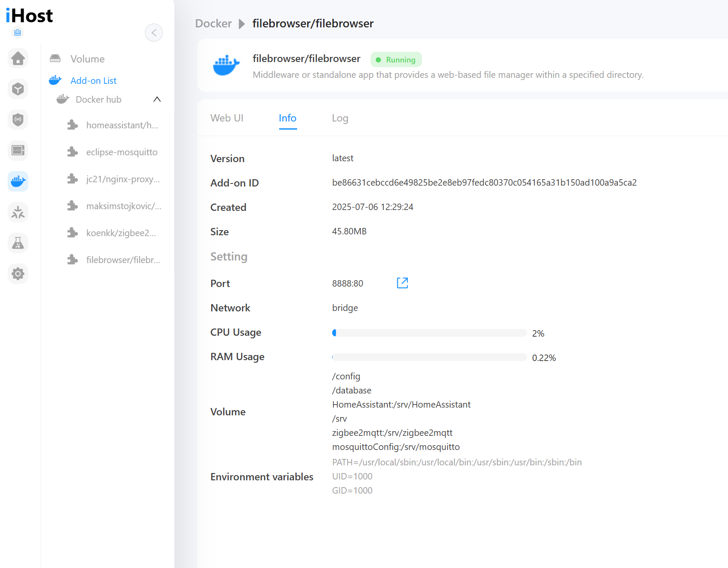Click the GID=1000 environment variable
Image resolution: width=728 pixels, height=568 pixels.
[352, 491]
